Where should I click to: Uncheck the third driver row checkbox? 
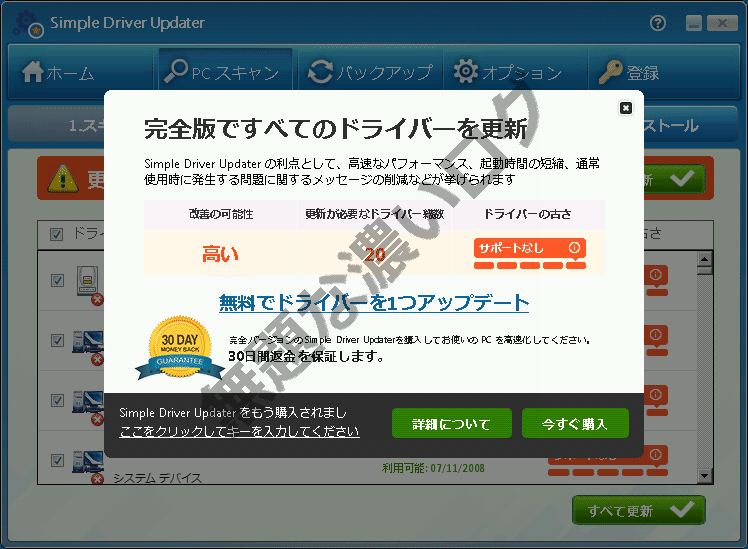[x=57, y=400]
